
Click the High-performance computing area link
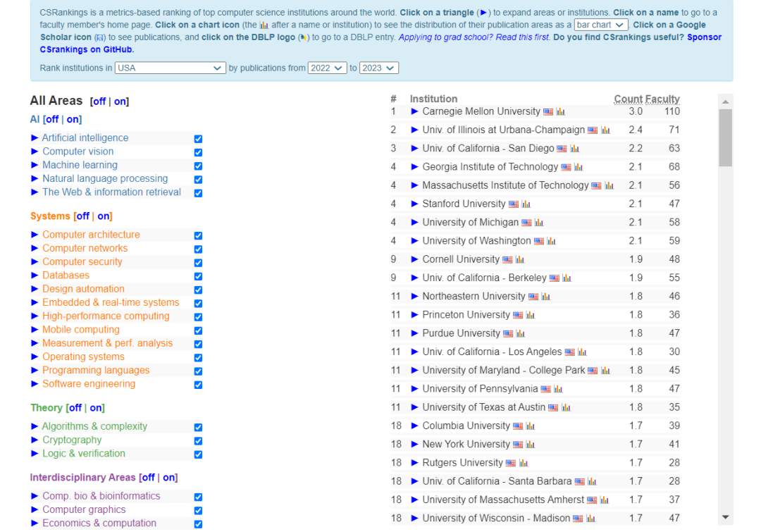pyautogui.click(x=106, y=316)
